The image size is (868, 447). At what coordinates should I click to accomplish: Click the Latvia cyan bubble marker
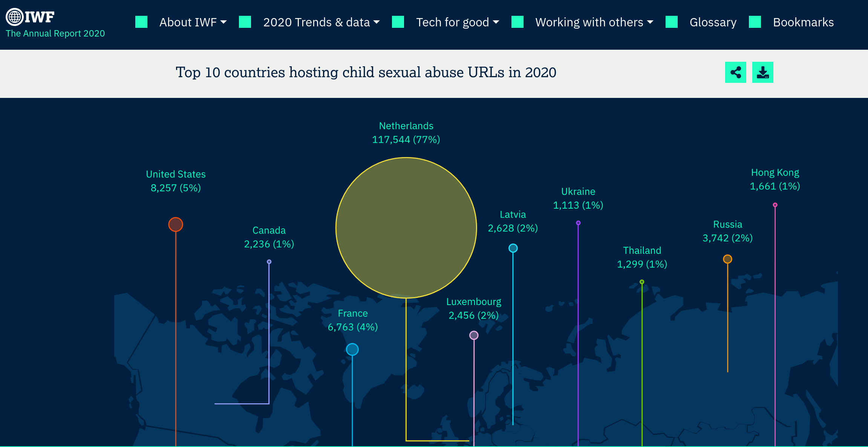click(513, 248)
